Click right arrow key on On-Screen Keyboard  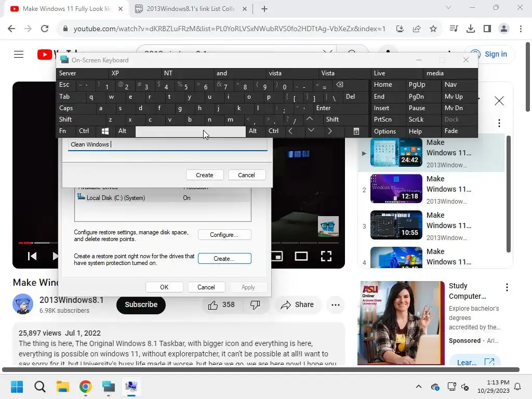[x=330, y=131]
